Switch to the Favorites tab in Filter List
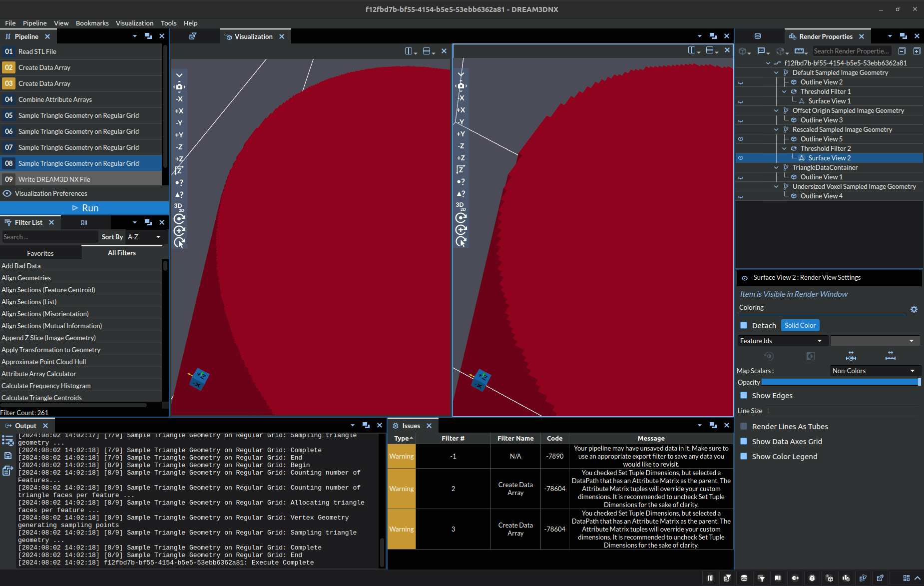This screenshot has height=586, width=924. (40, 253)
